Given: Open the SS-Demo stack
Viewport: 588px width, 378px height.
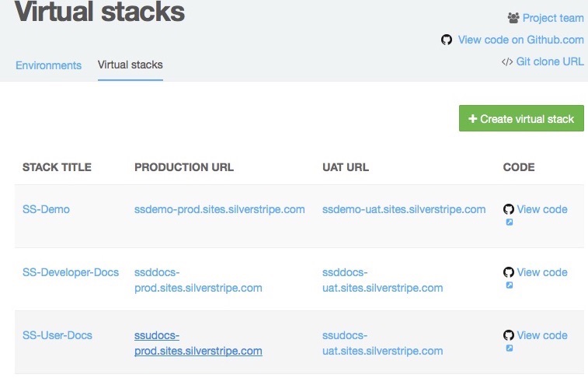Looking at the screenshot, I should point(46,209).
